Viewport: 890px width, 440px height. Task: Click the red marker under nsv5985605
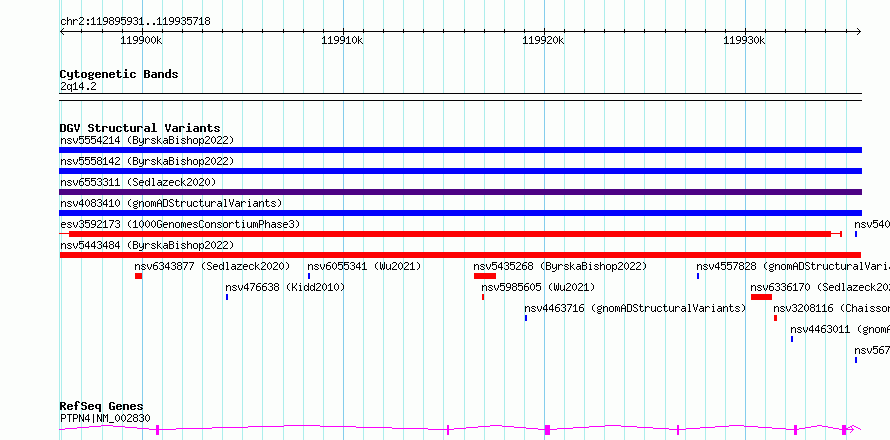point(483,297)
